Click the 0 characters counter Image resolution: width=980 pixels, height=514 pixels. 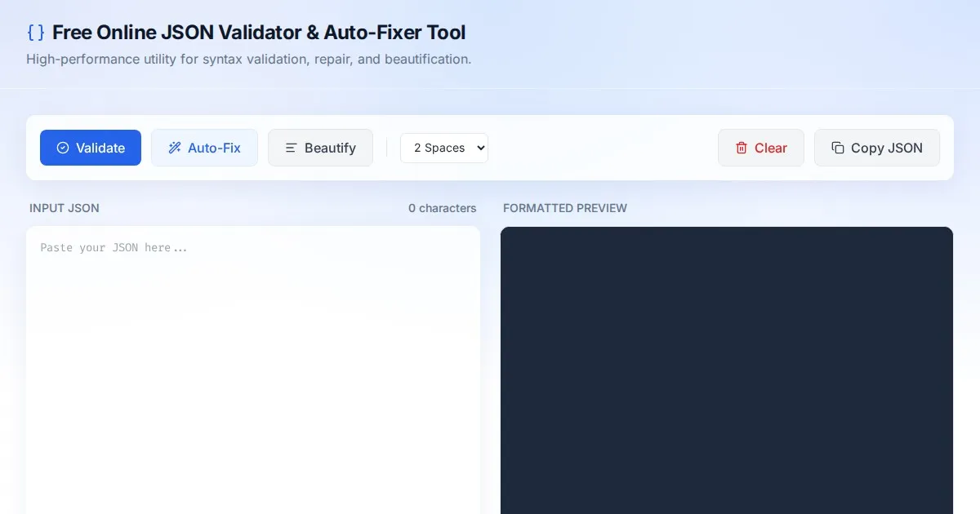(x=442, y=208)
